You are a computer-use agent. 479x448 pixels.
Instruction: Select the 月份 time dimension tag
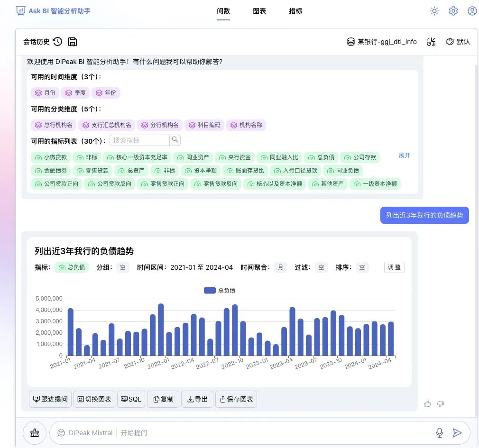[45, 93]
